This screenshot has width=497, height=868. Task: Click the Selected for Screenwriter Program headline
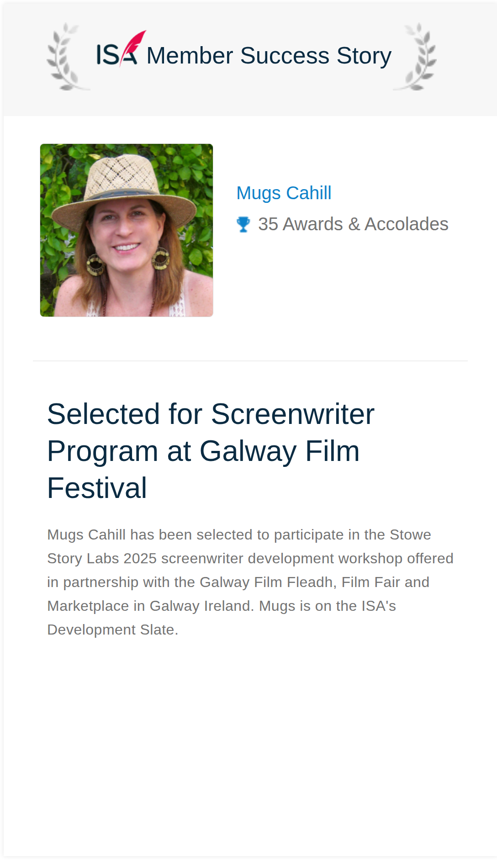point(211,451)
